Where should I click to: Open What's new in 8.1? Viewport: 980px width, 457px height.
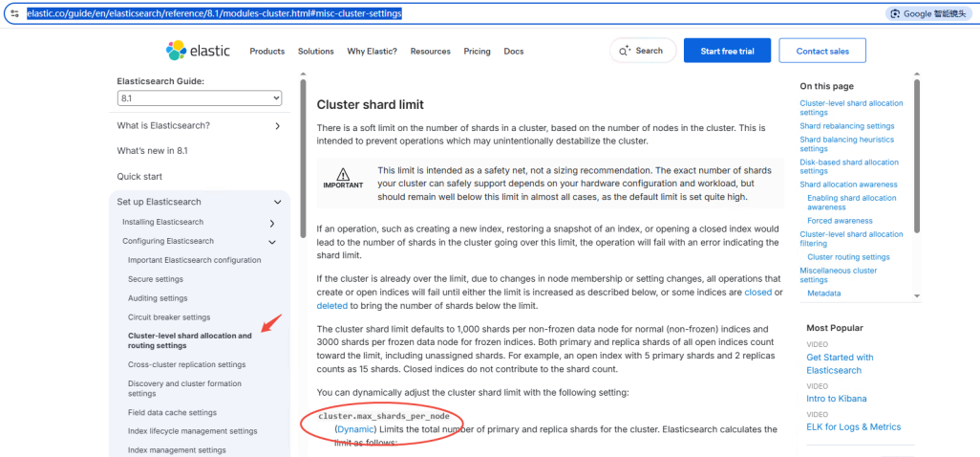pyautogui.click(x=153, y=151)
